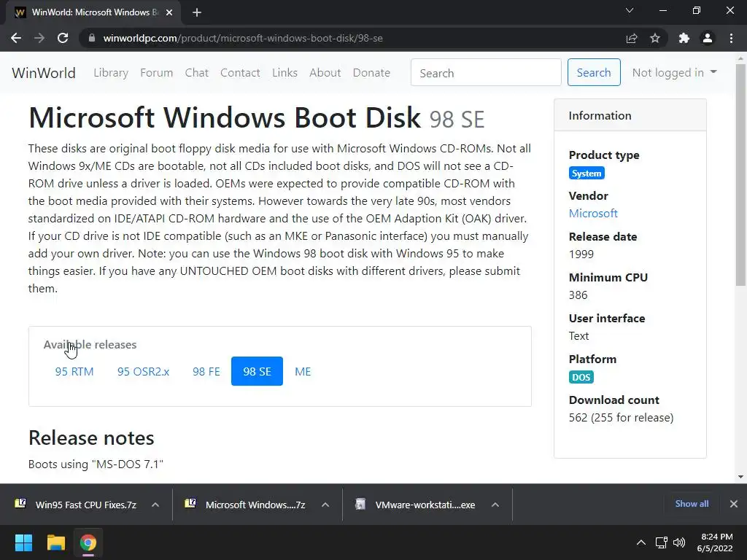This screenshot has width=747, height=560.
Task: Click the DOS platform badge
Action: (x=581, y=377)
